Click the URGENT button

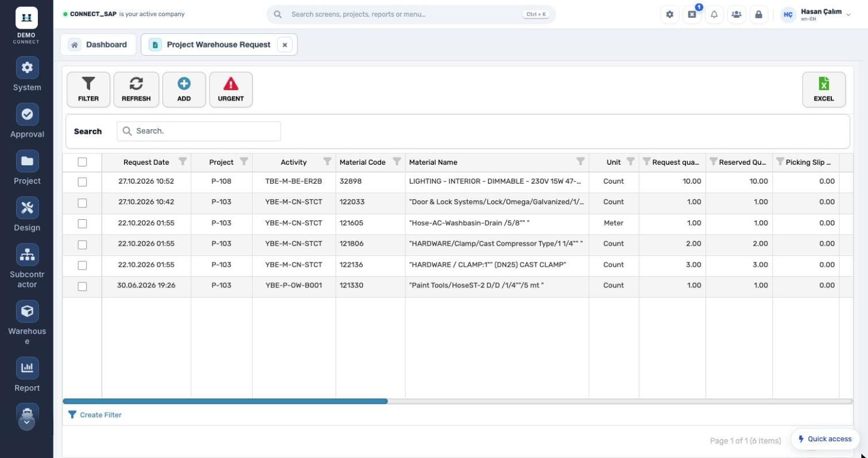pyautogui.click(x=231, y=90)
